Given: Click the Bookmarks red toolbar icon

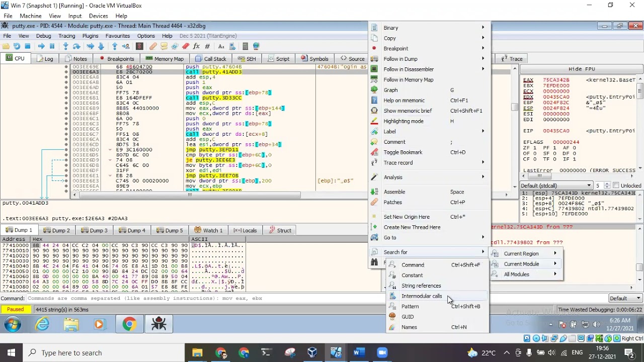Looking at the screenshot, I should click(186, 46).
